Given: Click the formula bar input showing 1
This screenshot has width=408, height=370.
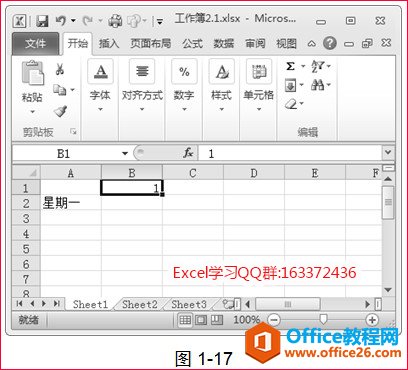Looking at the screenshot, I should [x=290, y=153].
